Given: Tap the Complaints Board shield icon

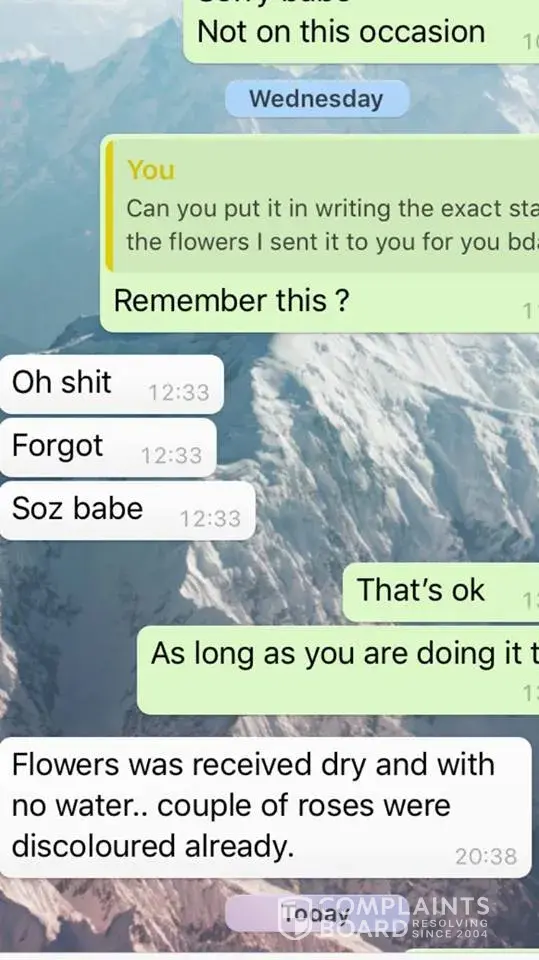Looking at the screenshot, I should point(295,918).
